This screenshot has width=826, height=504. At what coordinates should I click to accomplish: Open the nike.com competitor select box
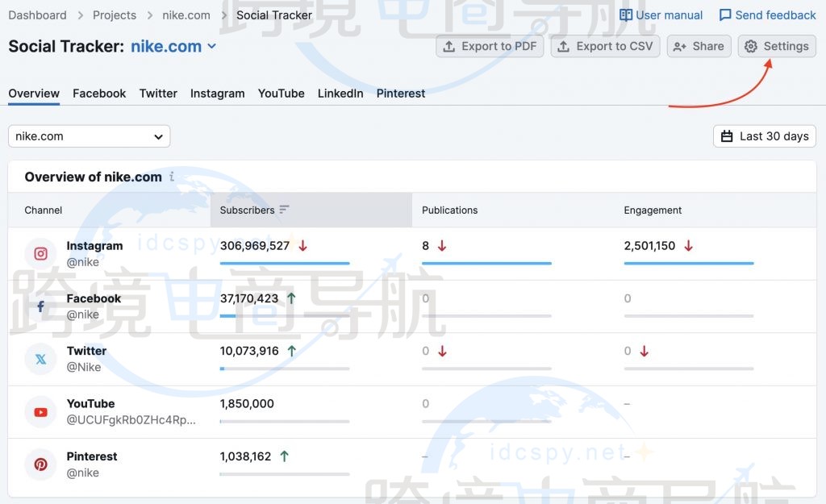click(89, 136)
